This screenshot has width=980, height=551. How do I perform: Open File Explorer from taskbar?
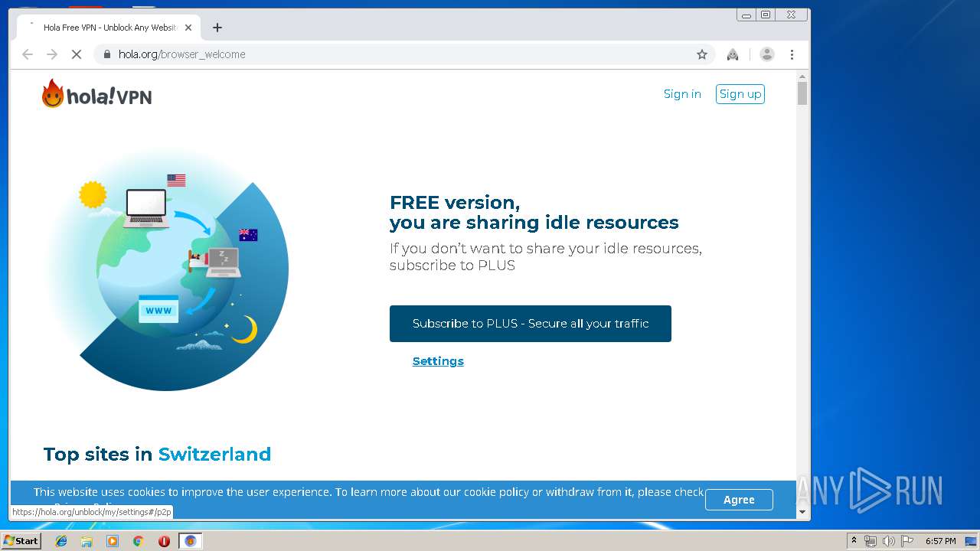[x=87, y=541]
